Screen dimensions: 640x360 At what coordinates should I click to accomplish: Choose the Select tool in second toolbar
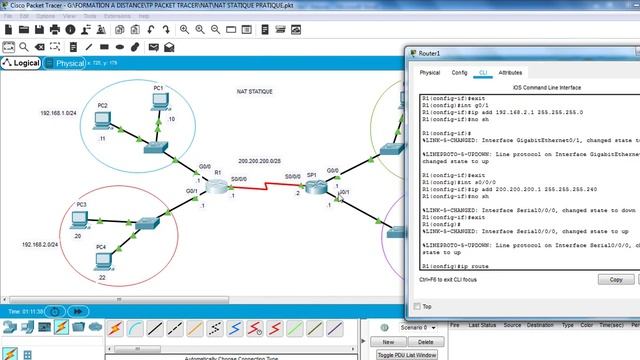pos(9,47)
